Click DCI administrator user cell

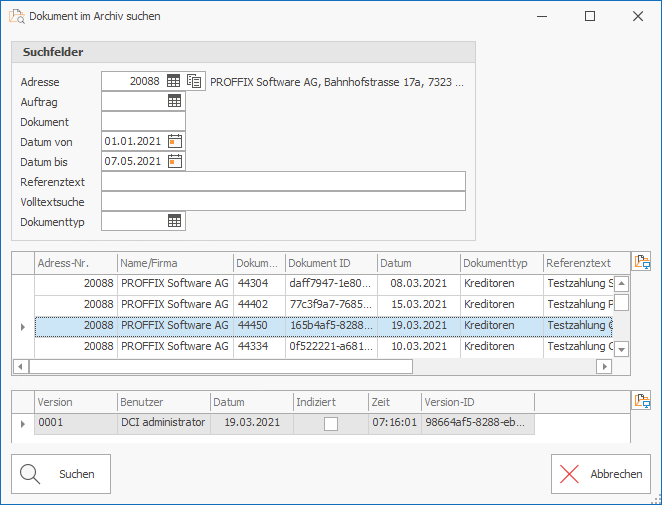(x=163, y=423)
